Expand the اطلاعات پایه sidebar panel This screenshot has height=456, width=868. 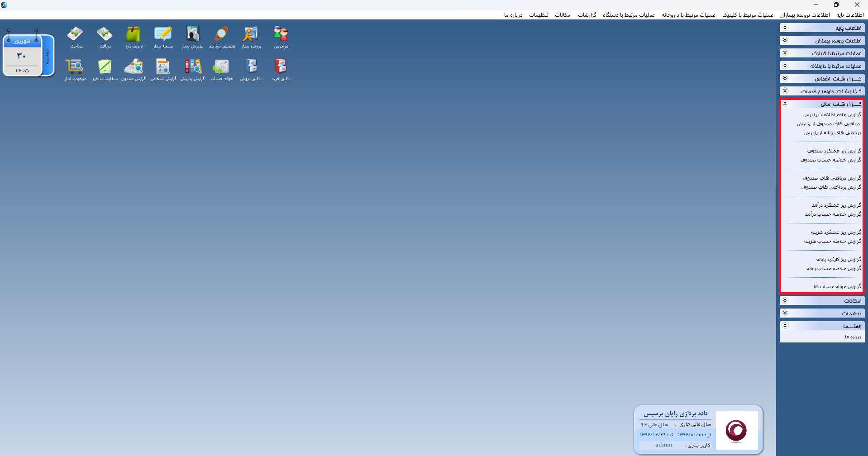point(822,28)
